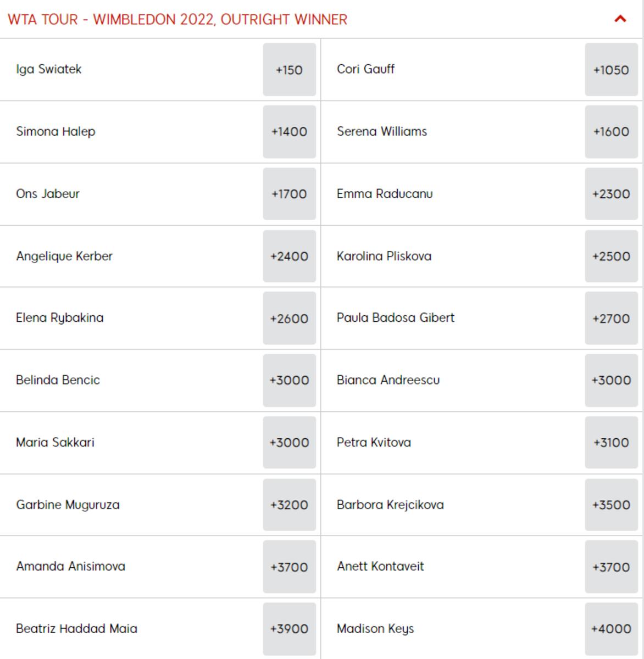Select Emma Raducanu +2300 odds

tap(611, 194)
